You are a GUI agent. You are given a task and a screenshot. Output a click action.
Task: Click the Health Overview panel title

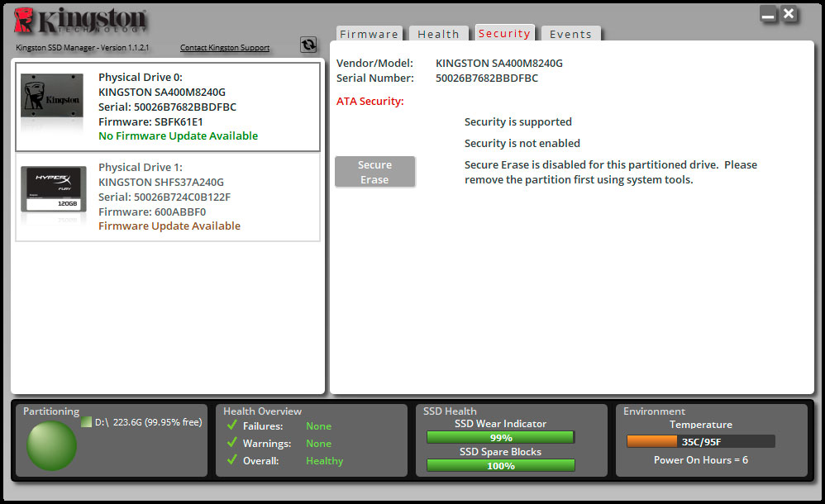263,411
